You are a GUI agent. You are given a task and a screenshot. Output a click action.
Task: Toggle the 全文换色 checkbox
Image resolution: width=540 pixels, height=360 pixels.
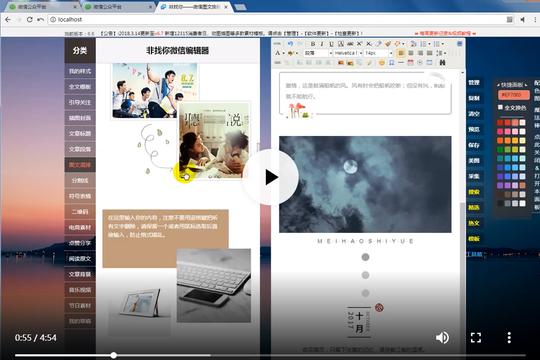[x=500, y=107]
